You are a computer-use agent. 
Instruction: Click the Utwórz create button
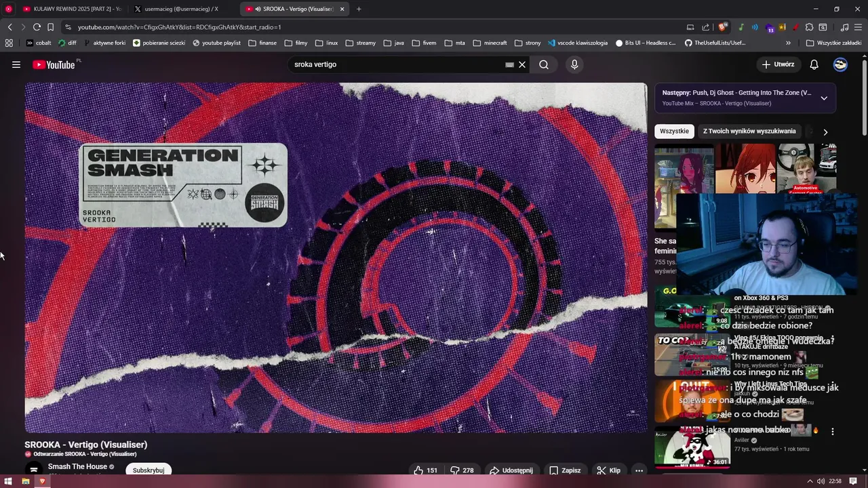point(778,64)
